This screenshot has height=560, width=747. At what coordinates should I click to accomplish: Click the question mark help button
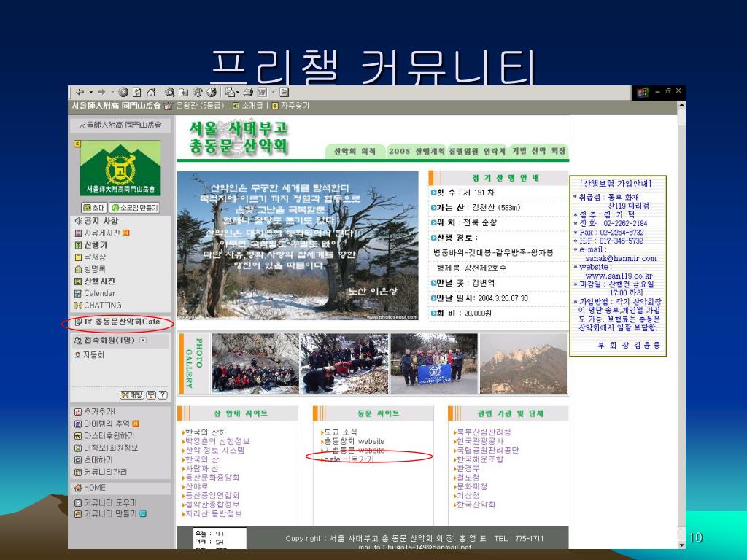[x=163, y=394]
